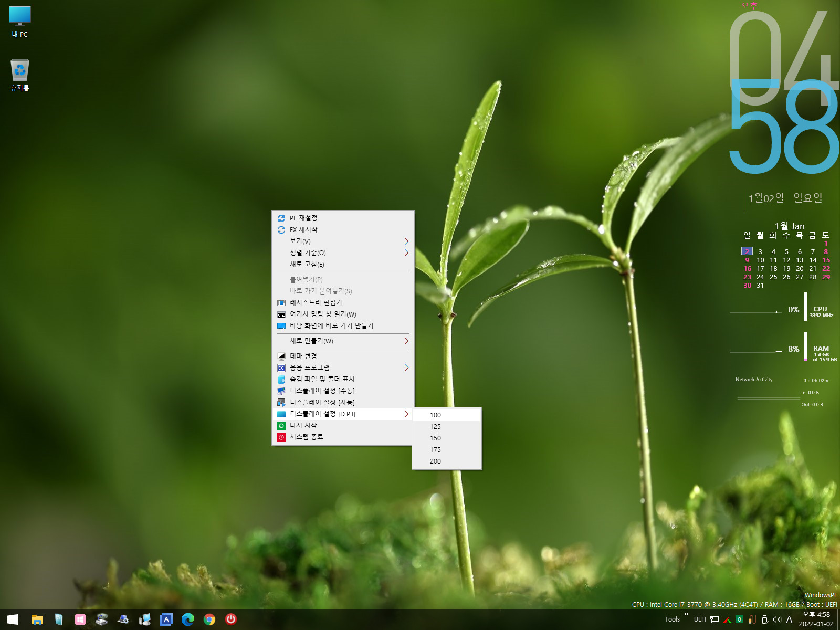Choose 새로 고침(E) in context menu
Screen dimensions: 840x630
[343, 264]
